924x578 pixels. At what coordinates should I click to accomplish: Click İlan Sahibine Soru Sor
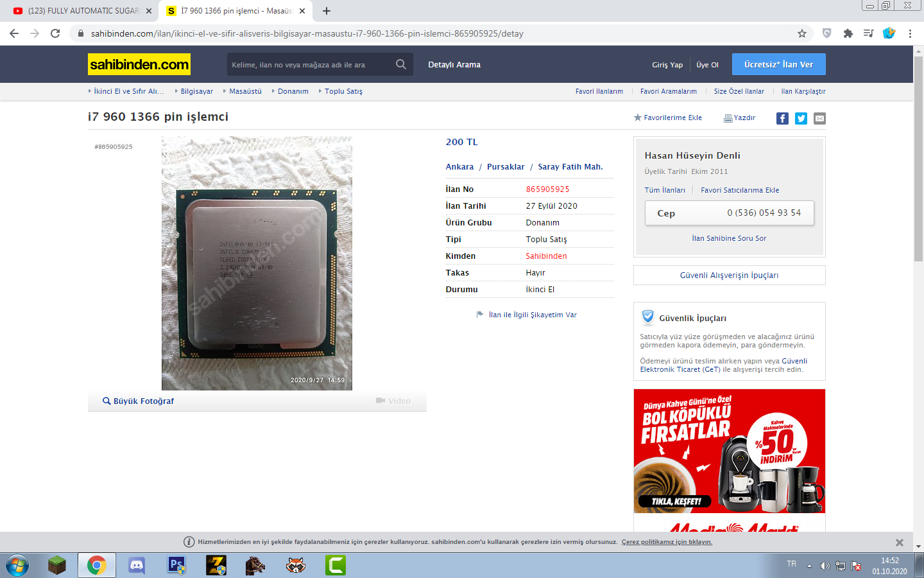(729, 238)
